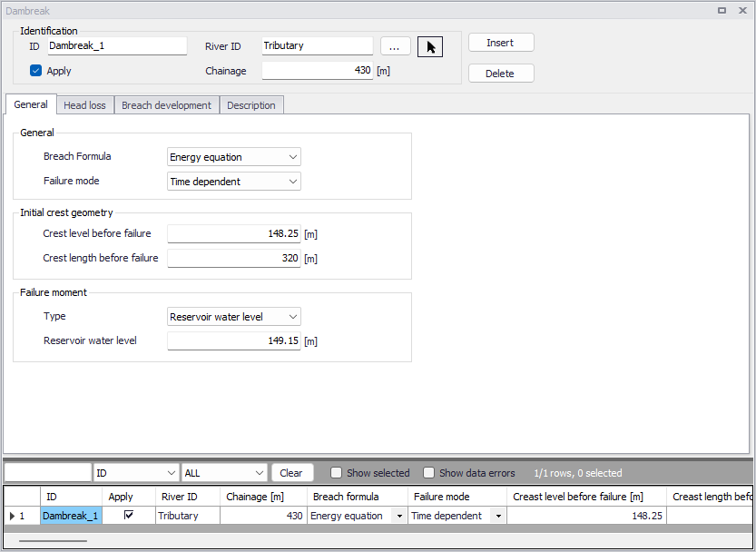
Task: Toggle Apply checkbox in Dambreak_1 table row
Action: [x=128, y=516]
